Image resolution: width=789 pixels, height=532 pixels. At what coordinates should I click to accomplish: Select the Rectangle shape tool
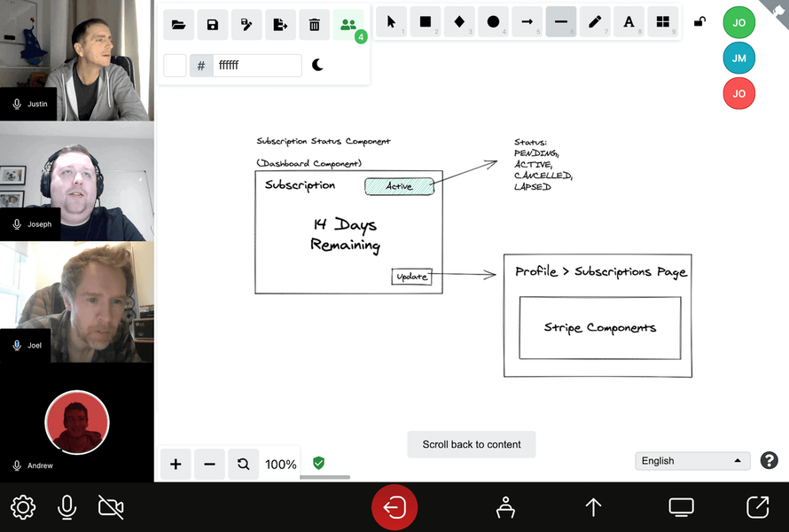426,22
